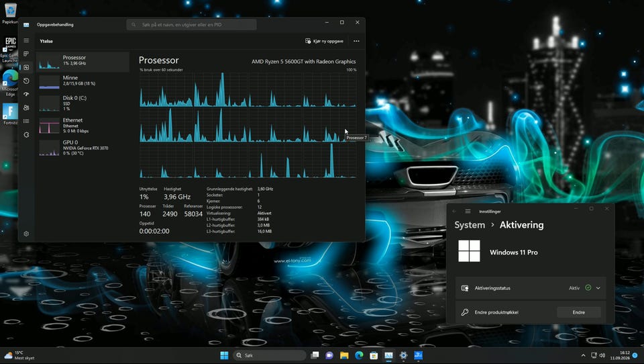Select the GPU 0 performance item
The image size is (644, 364).
pos(83,148)
